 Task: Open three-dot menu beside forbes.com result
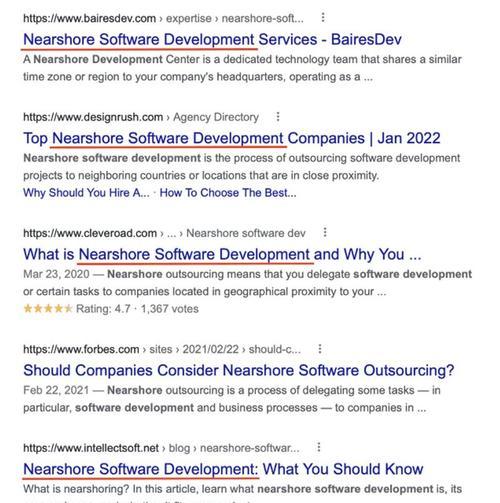(320, 349)
